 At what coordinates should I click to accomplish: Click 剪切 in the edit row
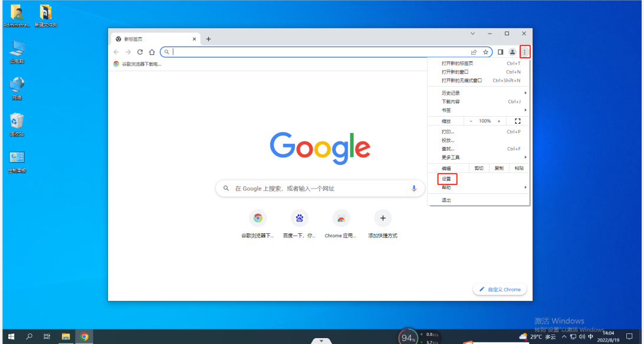(479, 168)
